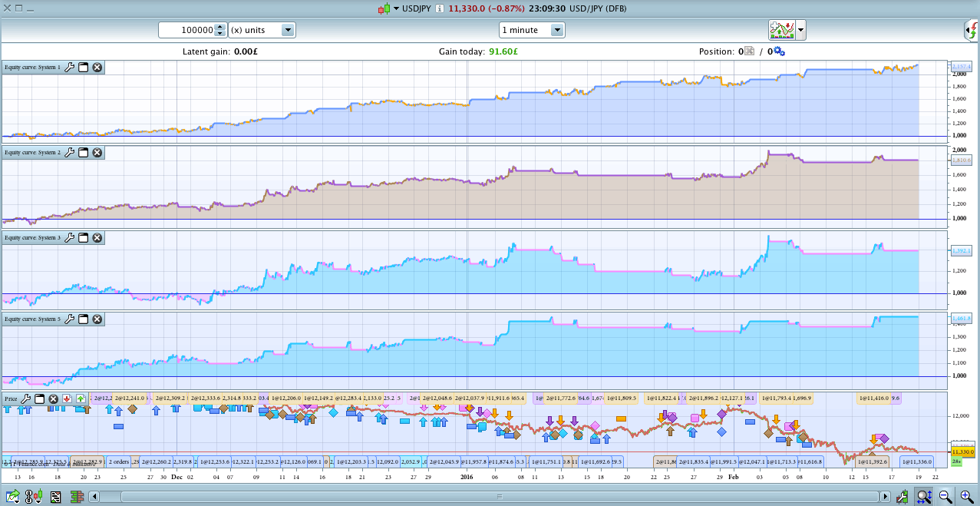Viewport: 980px width, 506px height.
Task: Open the USDJPY instrument dropdown arrow
Action: [x=397, y=9]
